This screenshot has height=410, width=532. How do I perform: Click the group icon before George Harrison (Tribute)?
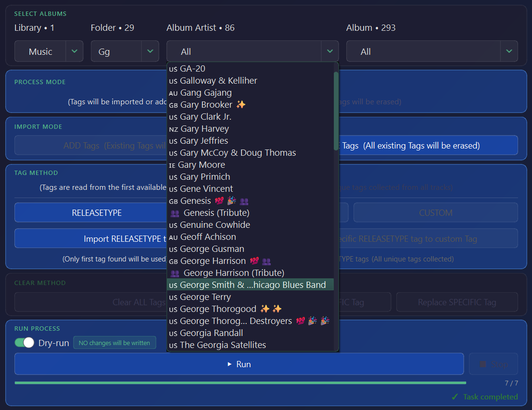[175, 273]
